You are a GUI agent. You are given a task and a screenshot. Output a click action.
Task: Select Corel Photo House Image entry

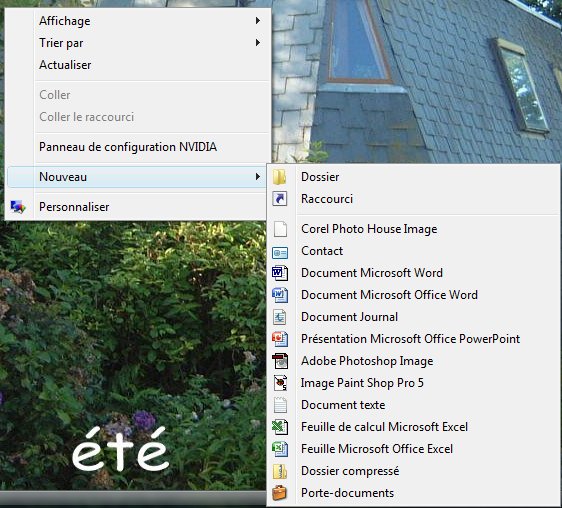click(x=369, y=229)
